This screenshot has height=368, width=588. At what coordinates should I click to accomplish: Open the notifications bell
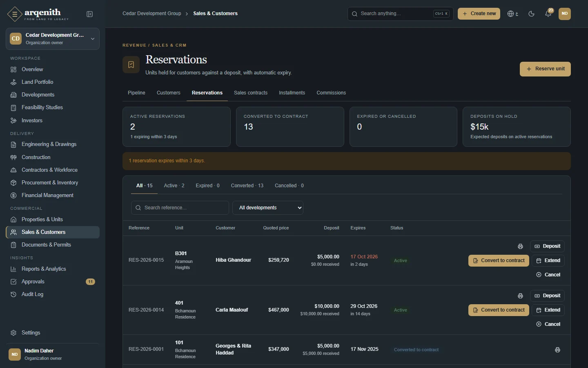pyautogui.click(x=548, y=14)
